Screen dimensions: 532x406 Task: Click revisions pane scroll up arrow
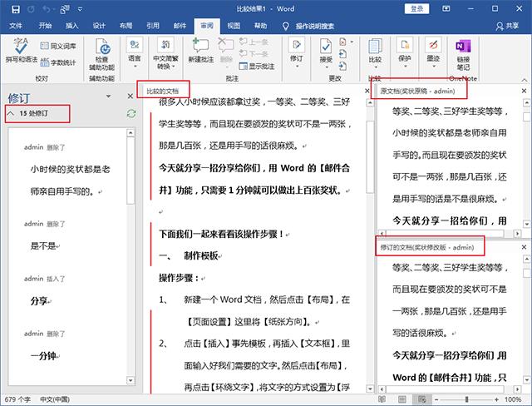(131, 133)
